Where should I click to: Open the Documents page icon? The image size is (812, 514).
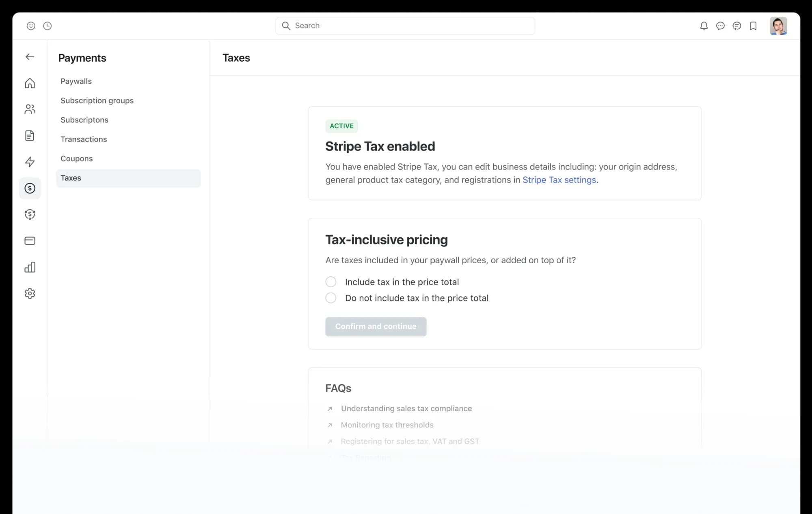[x=30, y=136]
